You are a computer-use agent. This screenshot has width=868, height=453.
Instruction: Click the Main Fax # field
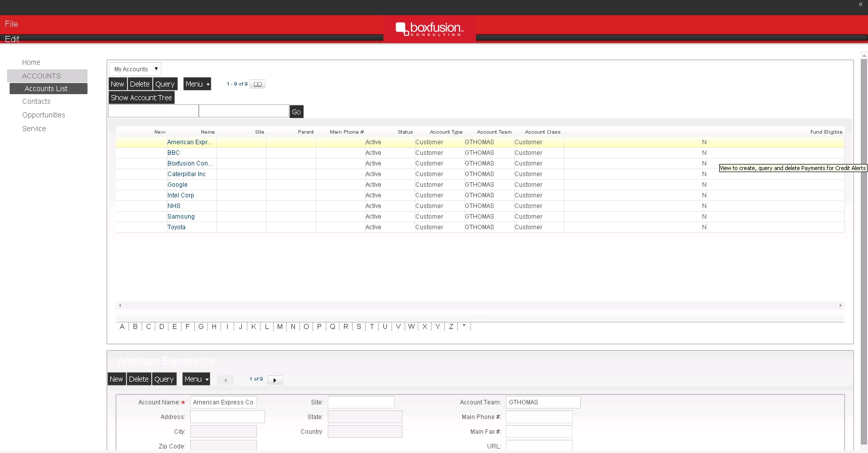[539, 432]
